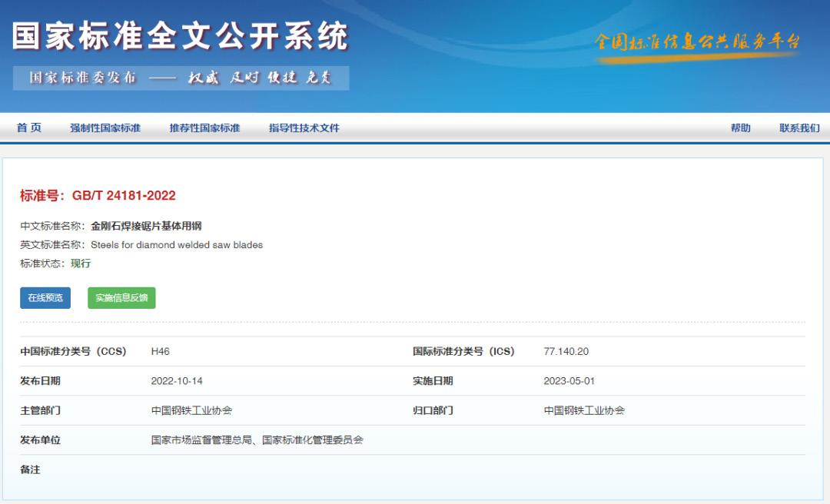830x504 pixels.
Task: Click the CCS value H46
Action: pyautogui.click(x=161, y=352)
